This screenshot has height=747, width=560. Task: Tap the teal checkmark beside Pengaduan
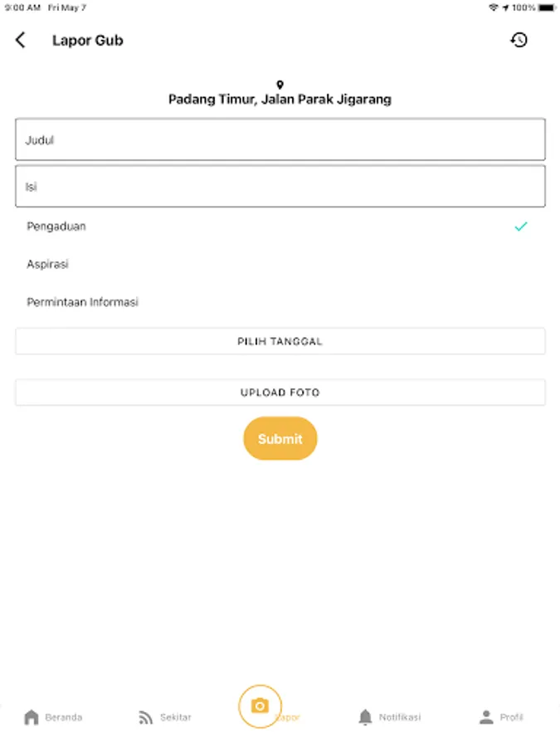point(520,226)
